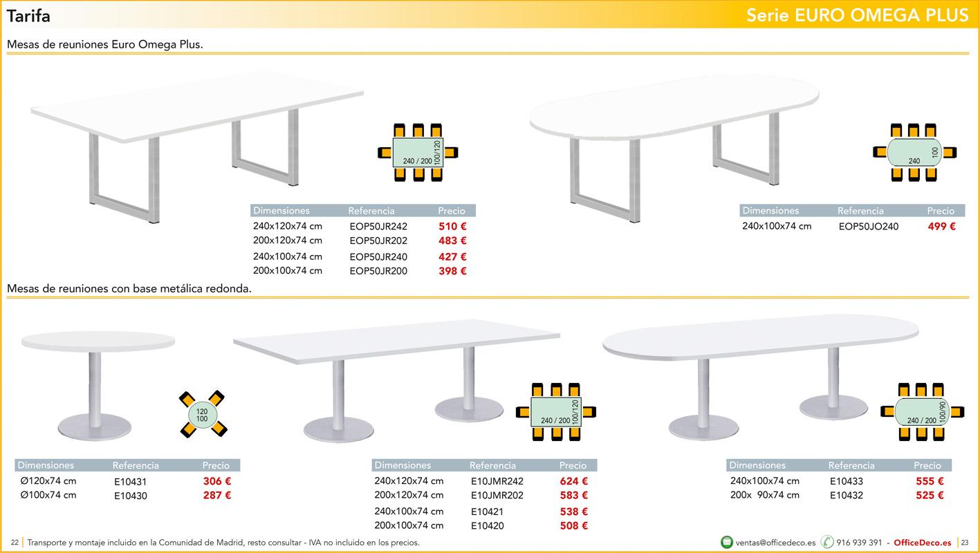Select reference E10421
The height and width of the screenshot is (553, 980).
point(488,512)
